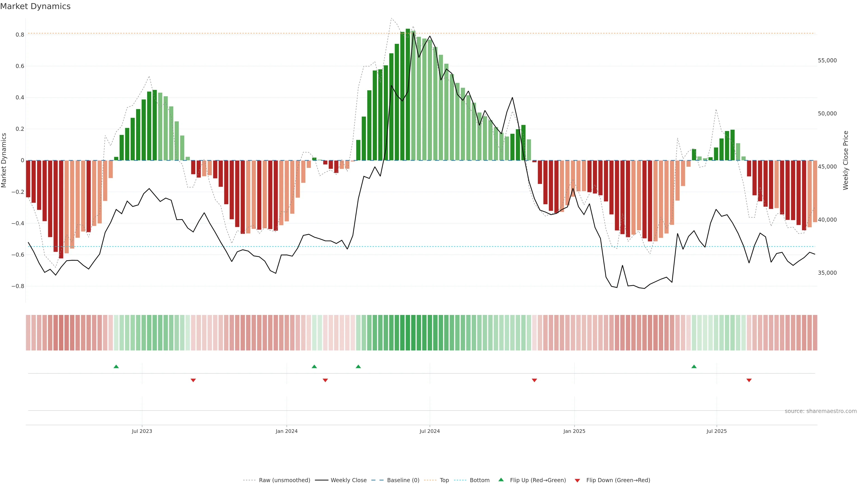The image size is (868, 488).
Task: Click the red flip-down triangle after Jul 2023
Action: click(x=193, y=380)
